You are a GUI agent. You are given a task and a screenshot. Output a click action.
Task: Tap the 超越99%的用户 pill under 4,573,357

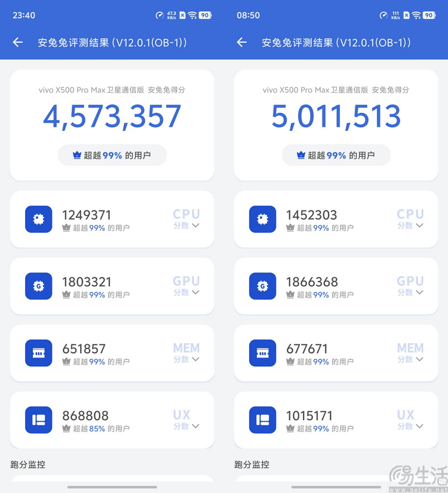pyautogui.click(x=112, y=155)
